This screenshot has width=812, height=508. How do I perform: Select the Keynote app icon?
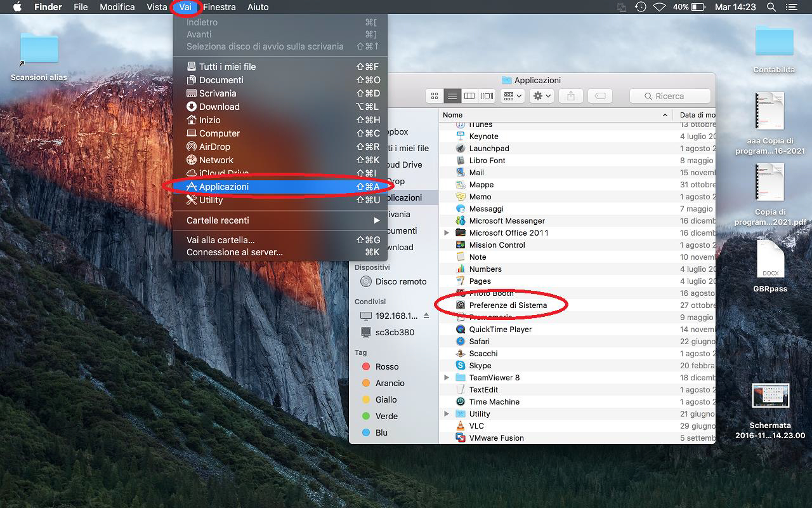tap(461, 137)
